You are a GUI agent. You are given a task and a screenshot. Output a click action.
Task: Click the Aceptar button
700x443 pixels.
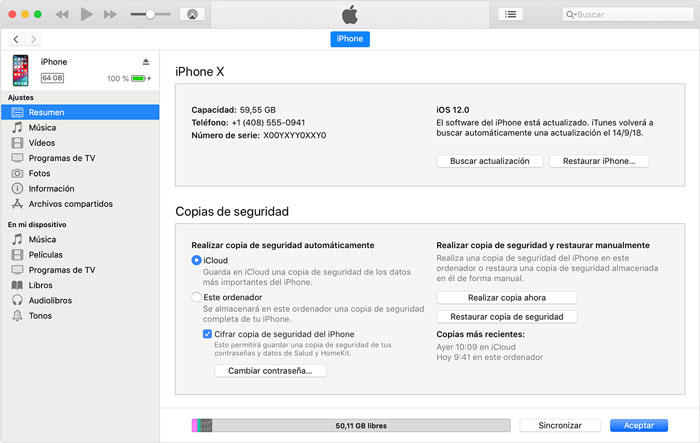[x=639, y=425]
